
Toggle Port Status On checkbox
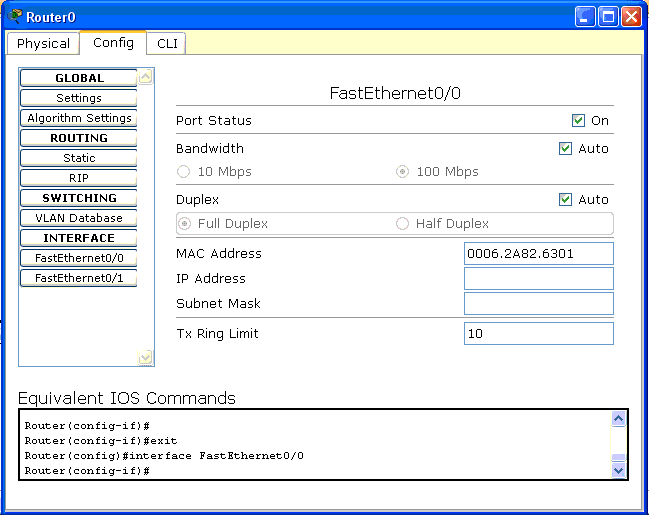[578, 120]
